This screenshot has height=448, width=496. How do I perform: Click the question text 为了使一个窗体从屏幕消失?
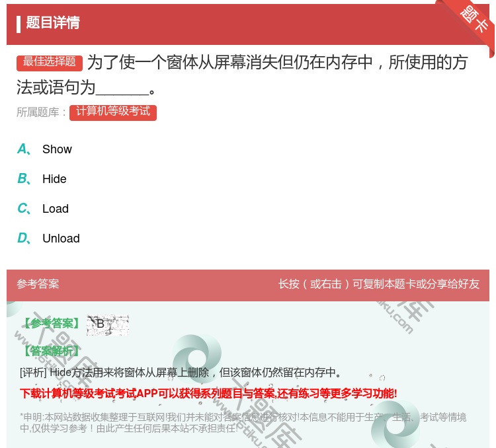point(242,75)
